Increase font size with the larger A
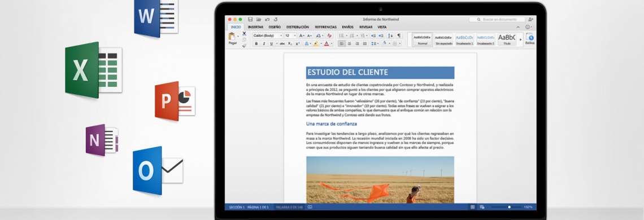The image size is (644, 220). 302,36
